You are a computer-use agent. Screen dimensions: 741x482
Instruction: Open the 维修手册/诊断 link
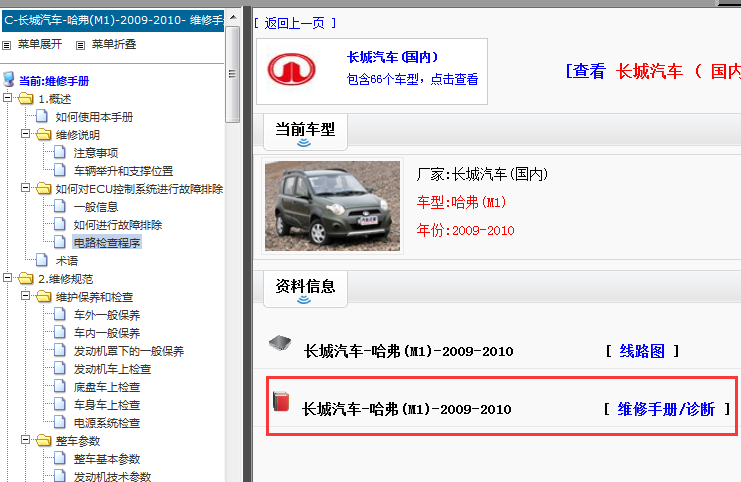click(666, 409)
